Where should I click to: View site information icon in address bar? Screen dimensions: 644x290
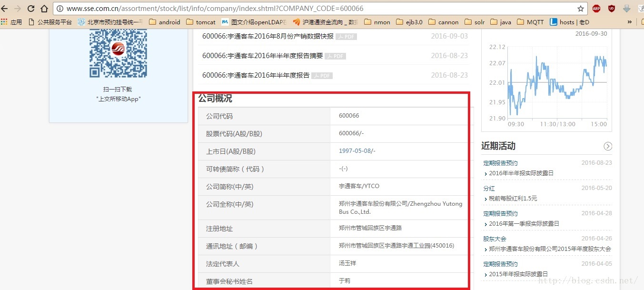pos(60,9)
